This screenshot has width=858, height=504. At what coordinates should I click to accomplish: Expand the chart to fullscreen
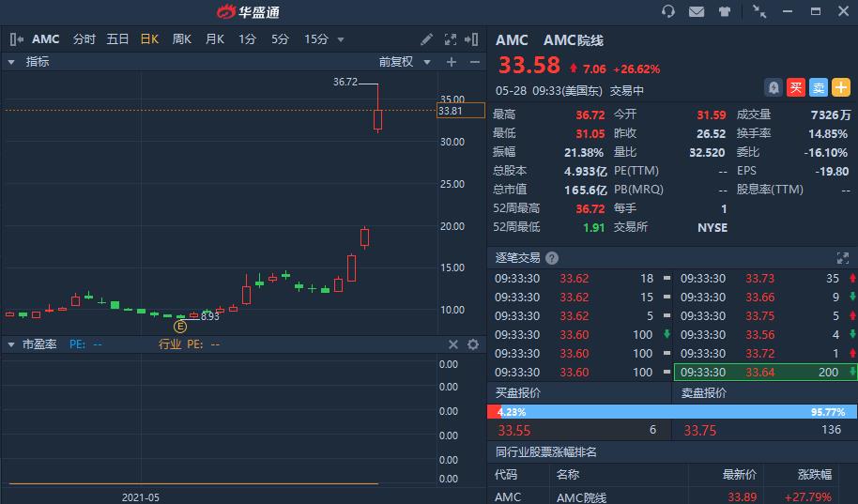point(451,39)
